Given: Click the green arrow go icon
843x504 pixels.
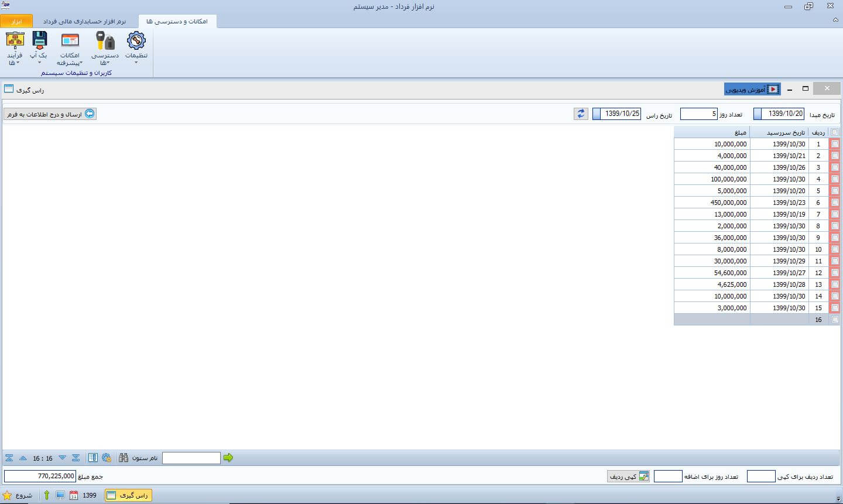Looking at the screenshot, I should pyautogui.click(x=228, y=458).
